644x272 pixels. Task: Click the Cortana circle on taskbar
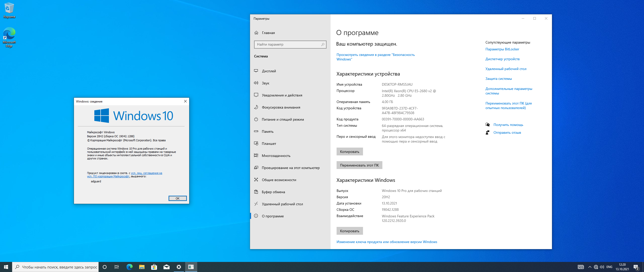click(x=105, y=267)
